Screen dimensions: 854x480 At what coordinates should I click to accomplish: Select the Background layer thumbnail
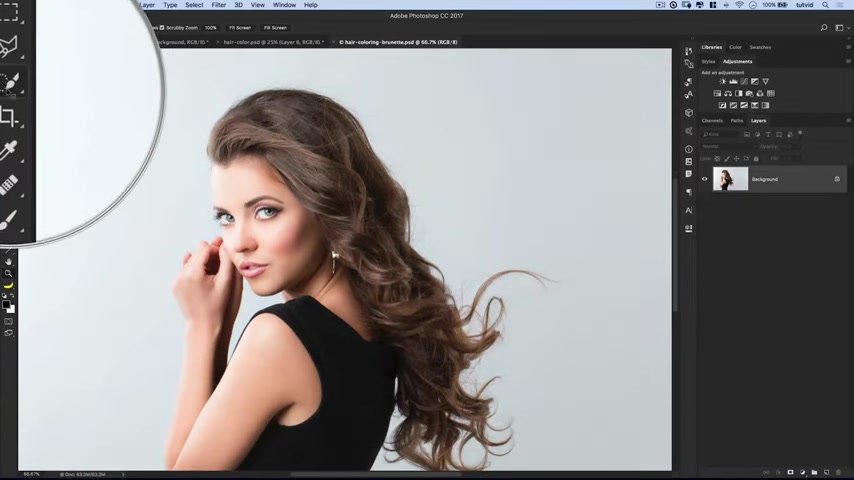pos(730,179)
